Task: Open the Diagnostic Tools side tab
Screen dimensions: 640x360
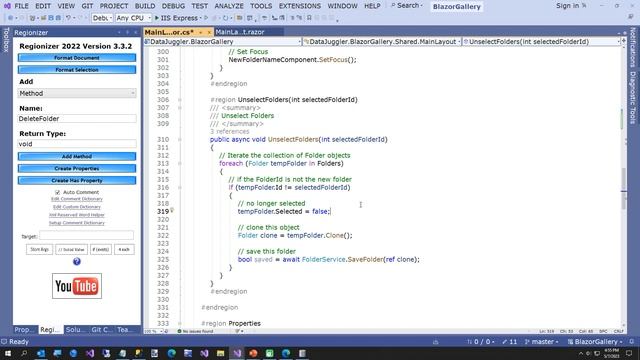Action: pos(633,98)
